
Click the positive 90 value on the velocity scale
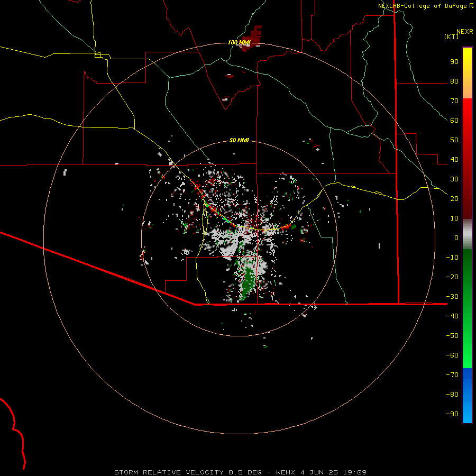coord(454,62)
